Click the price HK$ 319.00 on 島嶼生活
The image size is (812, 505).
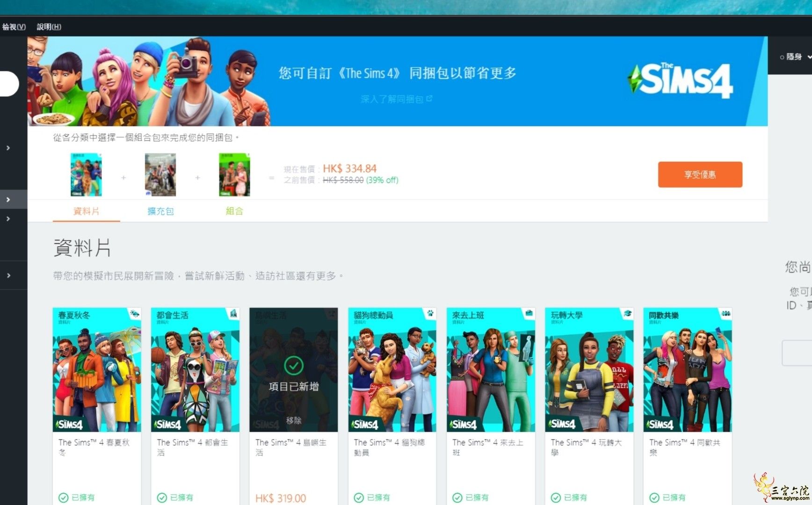pos(281,498)
